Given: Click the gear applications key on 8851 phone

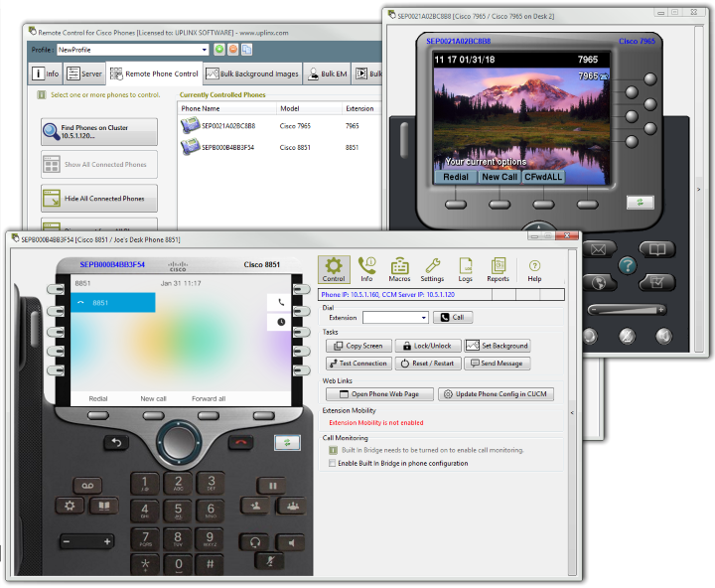Looking at the screenshot, I should point(70,506).
